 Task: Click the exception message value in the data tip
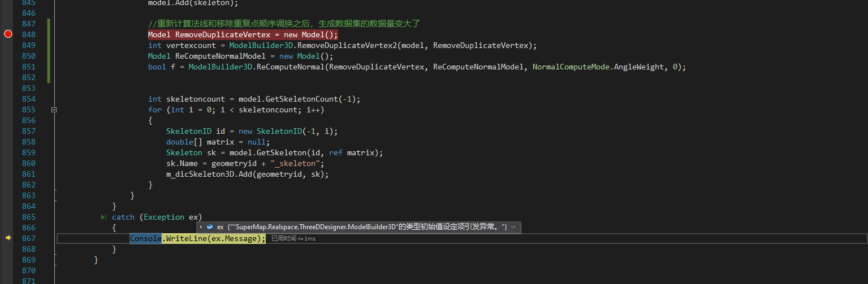[368, 227]
